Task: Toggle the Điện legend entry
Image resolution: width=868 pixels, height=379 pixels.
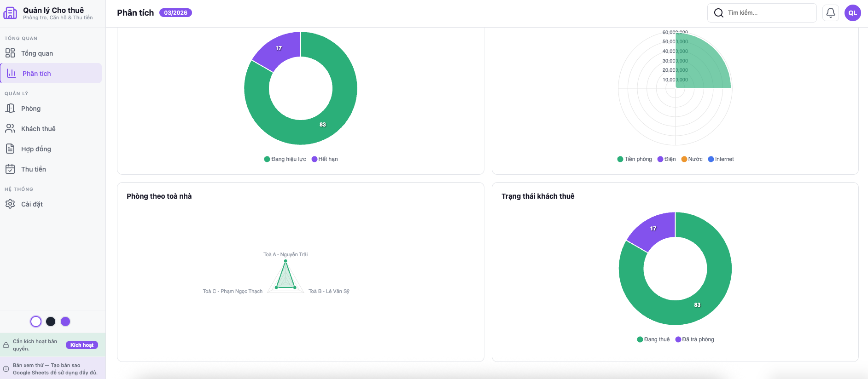Action: [666, 159]
